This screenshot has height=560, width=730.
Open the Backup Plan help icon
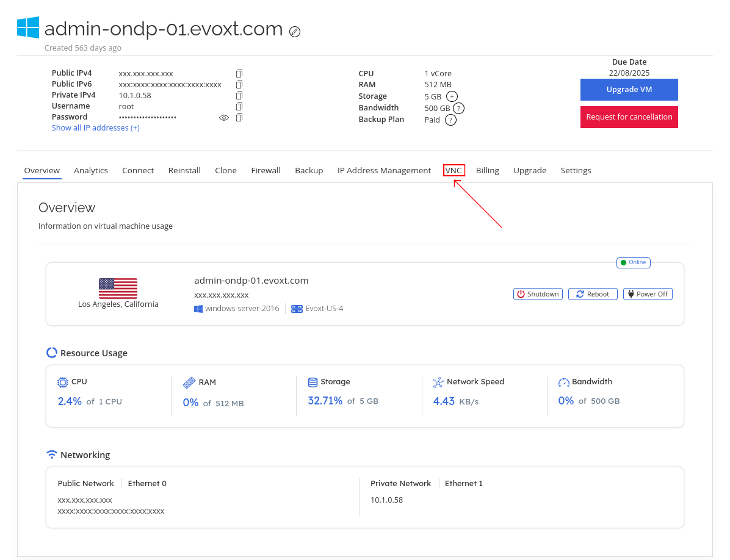click(450, 120)
